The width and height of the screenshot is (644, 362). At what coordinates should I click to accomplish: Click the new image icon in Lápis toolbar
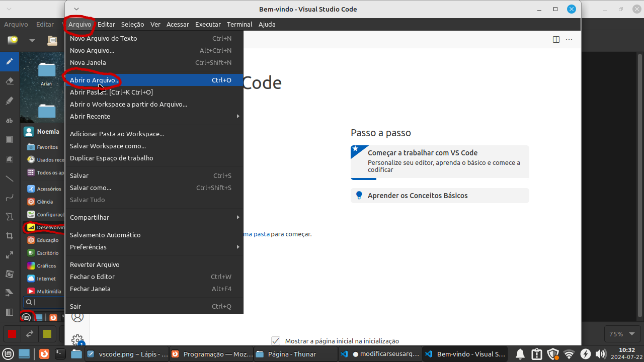(x=13, y=40)
